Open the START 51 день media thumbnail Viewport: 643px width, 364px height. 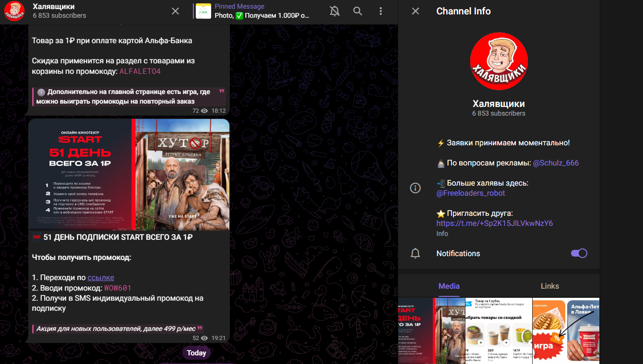click(431, 331)
